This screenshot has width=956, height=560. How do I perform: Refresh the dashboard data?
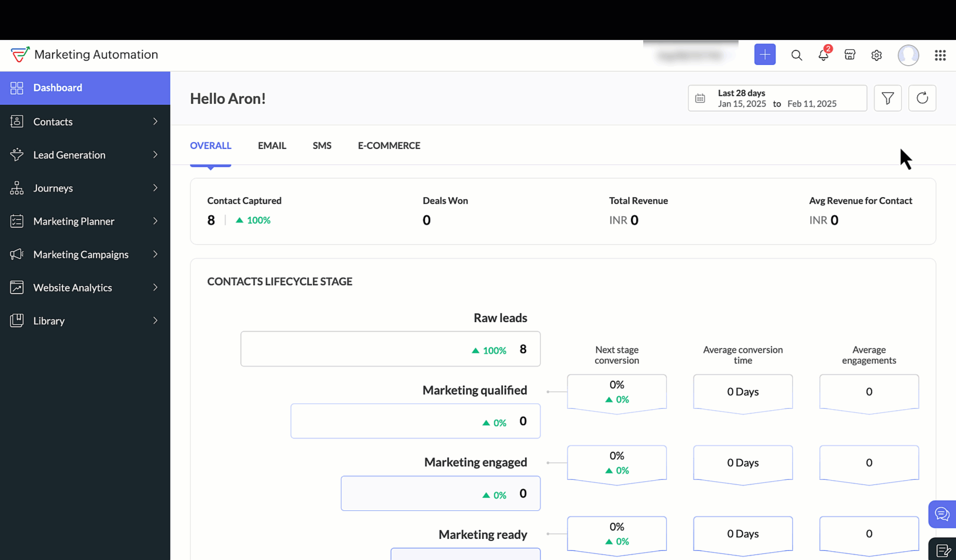pos(922,98)
